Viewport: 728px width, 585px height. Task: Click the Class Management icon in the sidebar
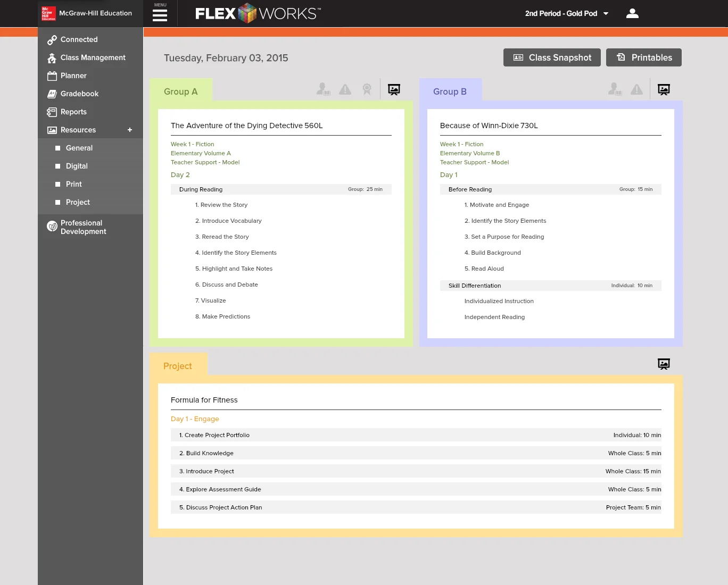pyautogui.click(x=52, y=58)
